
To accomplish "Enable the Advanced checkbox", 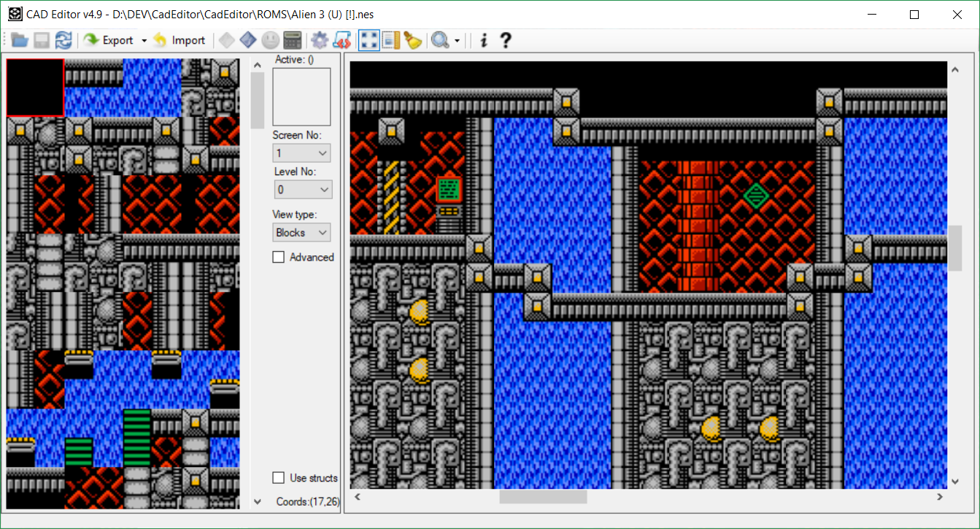I will click(278, 257).
